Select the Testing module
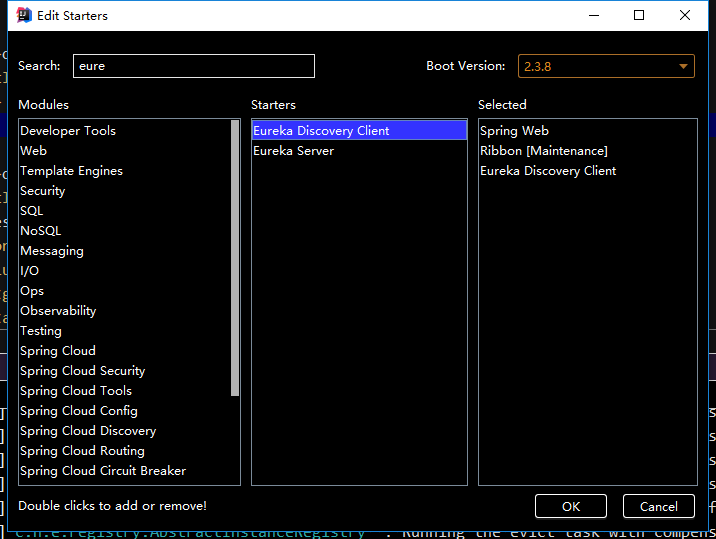The width and height of the screenshot is (716, 539). coord(41,331)
